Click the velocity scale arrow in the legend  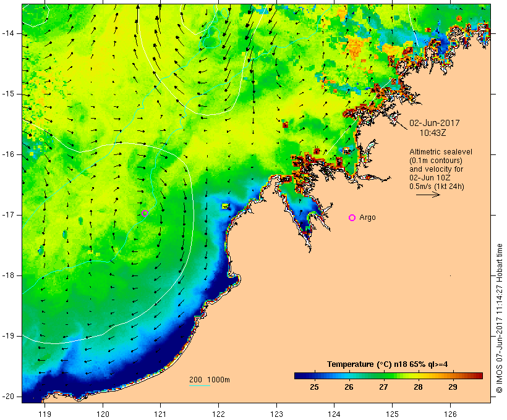pos(428,195)
